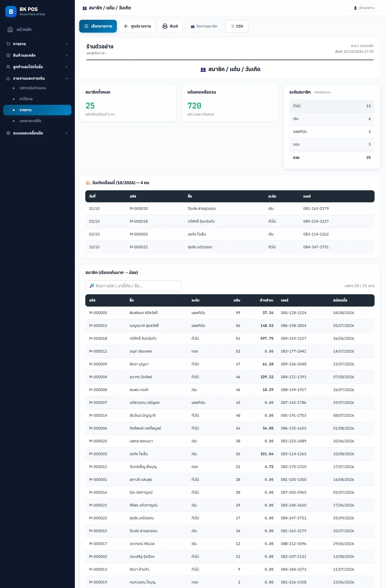Export report with the CSV button
Viewport: 385px width, 588px height.
pyautogui.click(x=237, y=26)
